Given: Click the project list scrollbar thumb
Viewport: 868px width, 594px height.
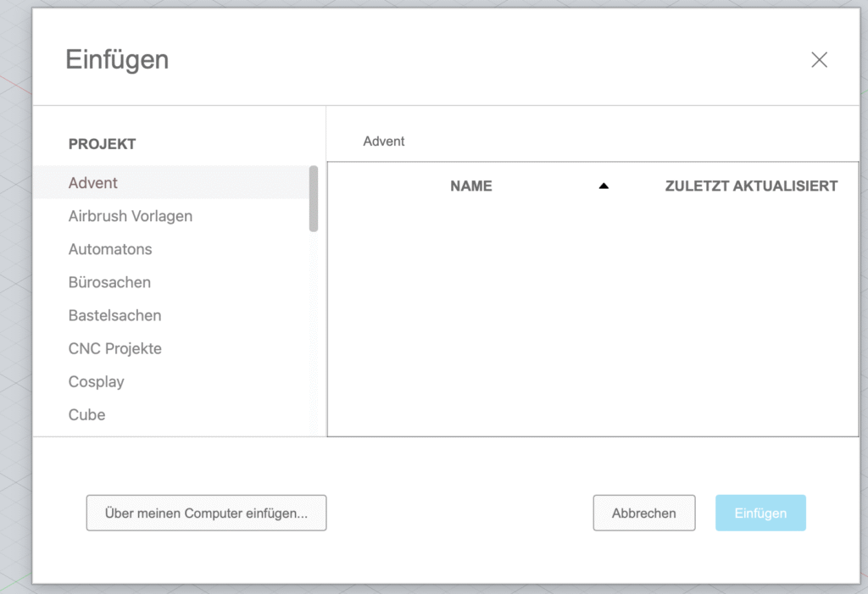Looking at the screenshot, I should point(314,199).
